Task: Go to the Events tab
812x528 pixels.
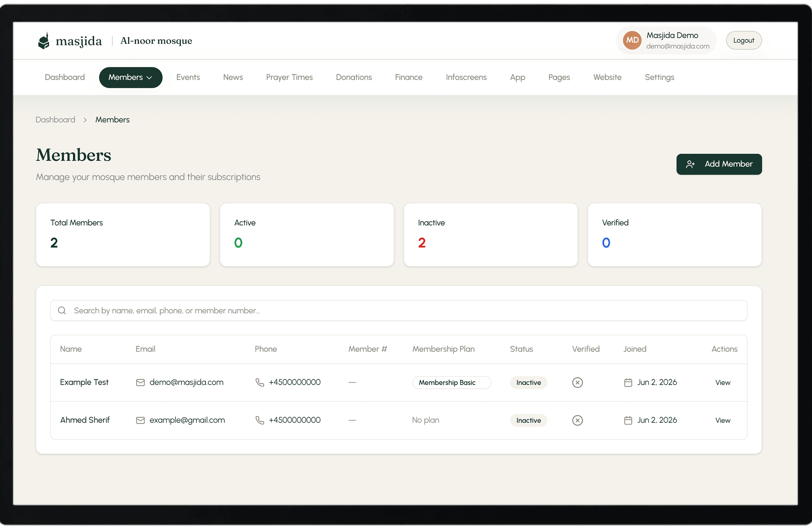Action: 188,77
